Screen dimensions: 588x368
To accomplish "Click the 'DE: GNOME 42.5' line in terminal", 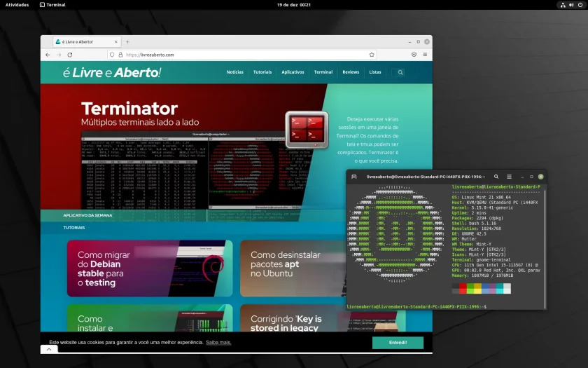I will click(x=469, y=233).
